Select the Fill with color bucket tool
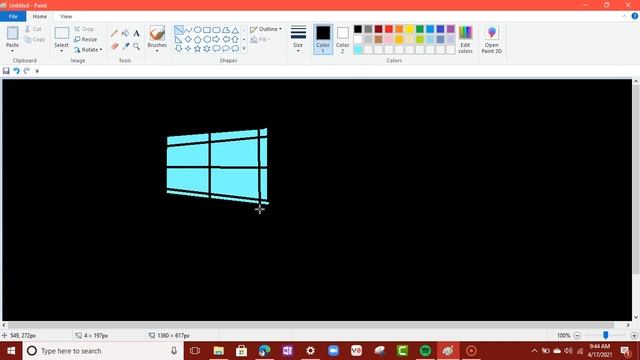Image resolution: width=640 pixels, height=360 pixels. 126,33
